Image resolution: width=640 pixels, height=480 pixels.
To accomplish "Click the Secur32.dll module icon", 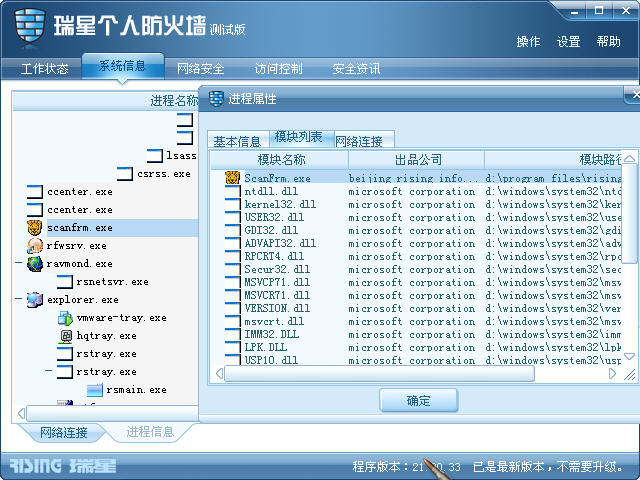I will point(232,269).
